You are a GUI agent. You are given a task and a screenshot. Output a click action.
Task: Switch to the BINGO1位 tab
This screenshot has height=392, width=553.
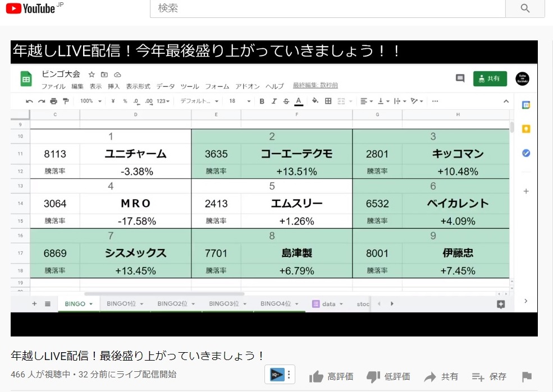tap(125, 303)
